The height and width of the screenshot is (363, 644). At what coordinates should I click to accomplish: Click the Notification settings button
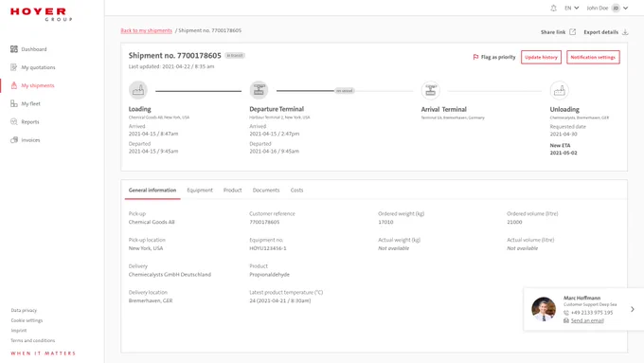pyautogui.click(x=593, y=57)
